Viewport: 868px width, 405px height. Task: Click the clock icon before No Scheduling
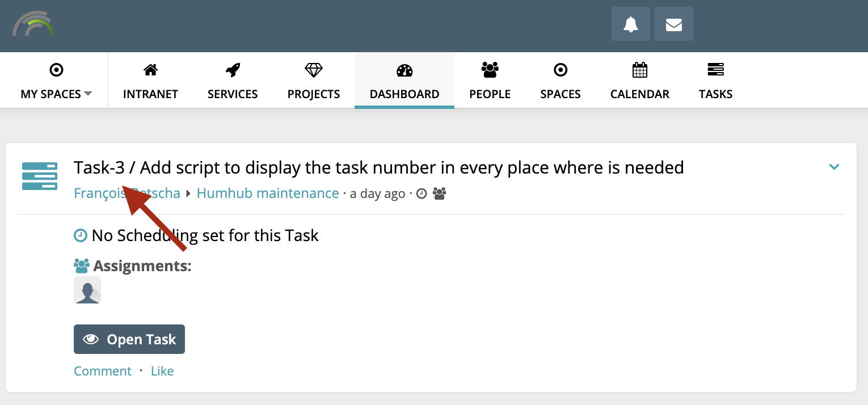81,235
